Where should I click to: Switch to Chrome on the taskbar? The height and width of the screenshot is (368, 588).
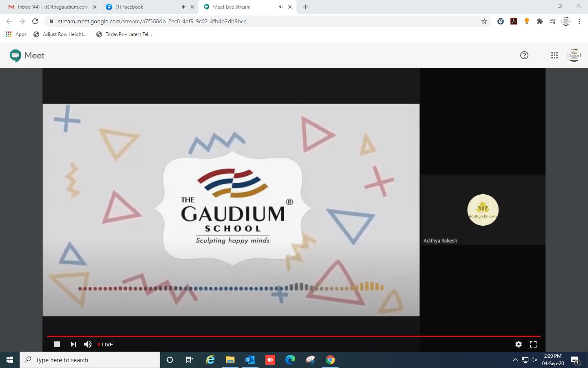pos(330,360)
